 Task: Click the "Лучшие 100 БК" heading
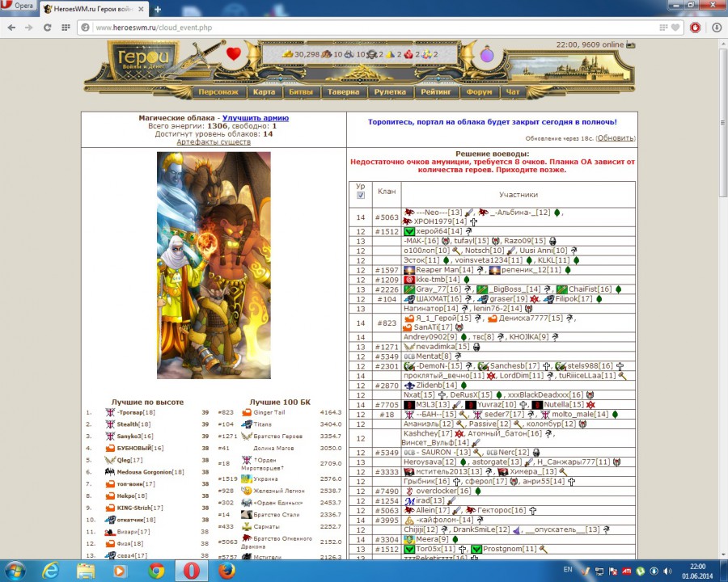(x=280, y=402)
